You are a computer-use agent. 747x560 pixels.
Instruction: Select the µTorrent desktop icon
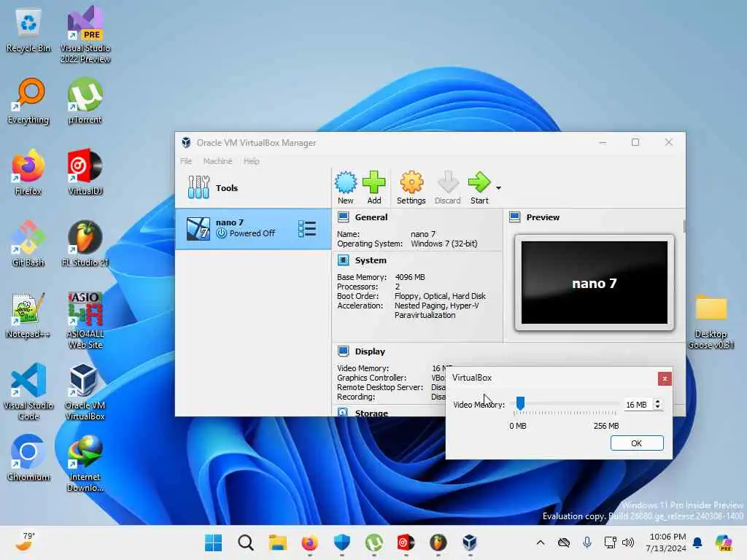point(85,101)
